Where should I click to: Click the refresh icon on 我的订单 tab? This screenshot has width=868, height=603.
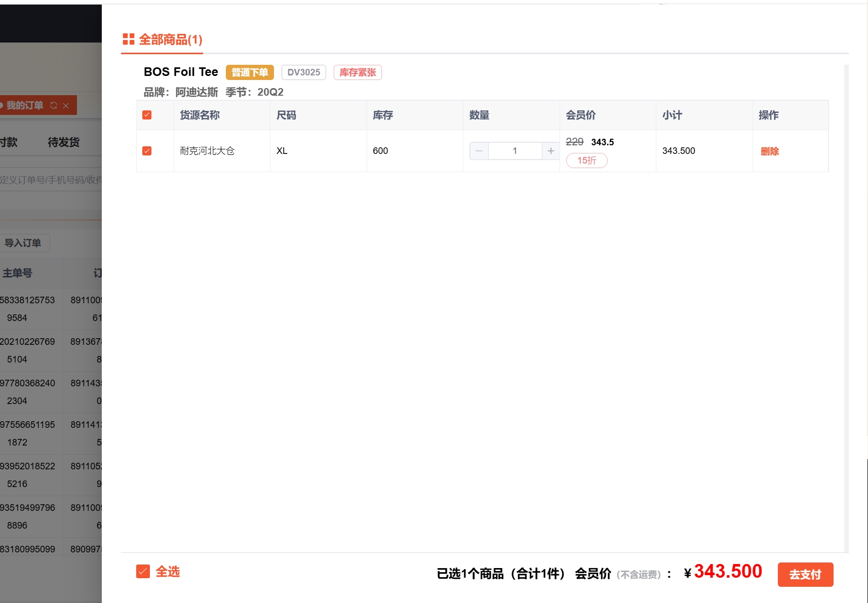click(x=54, y=105)
